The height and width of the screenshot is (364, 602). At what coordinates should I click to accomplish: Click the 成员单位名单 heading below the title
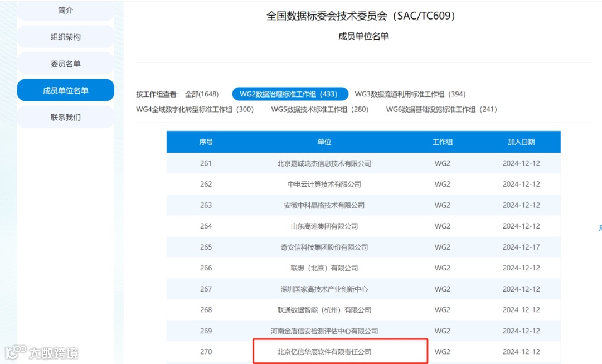click(x=363, y=36)
